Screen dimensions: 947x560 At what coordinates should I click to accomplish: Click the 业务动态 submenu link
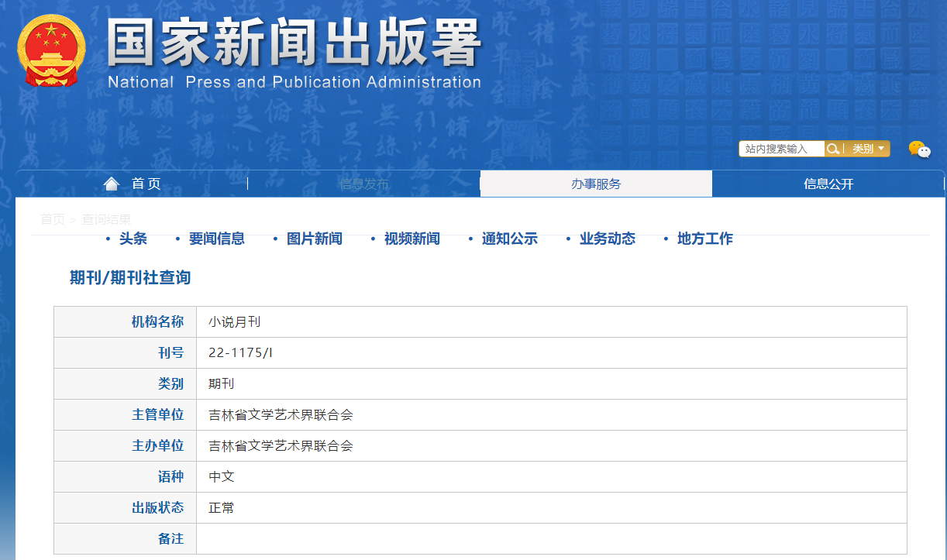tap(608, 239)
